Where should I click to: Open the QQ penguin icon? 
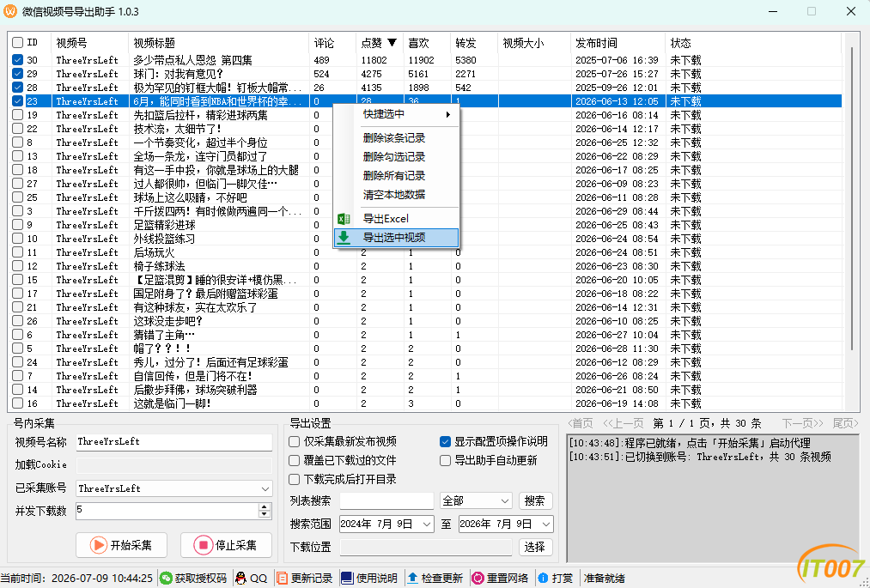pos(240,578)
